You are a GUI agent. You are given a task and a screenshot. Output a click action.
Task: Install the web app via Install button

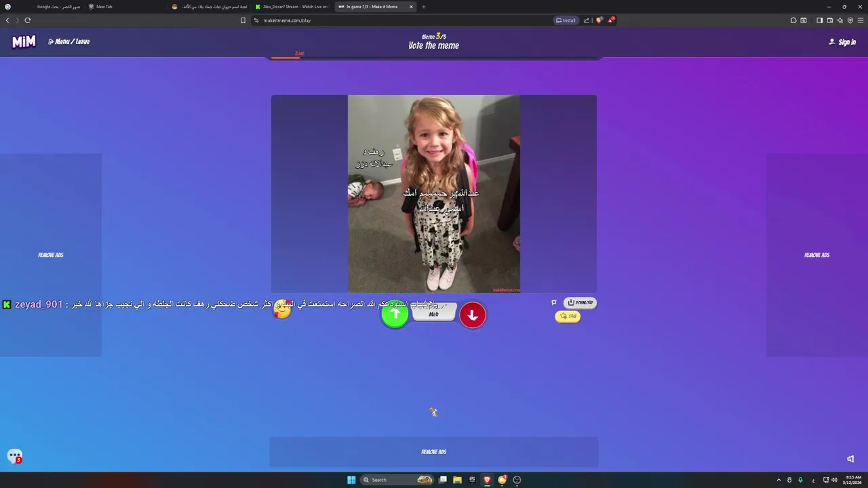coord(566,20)
